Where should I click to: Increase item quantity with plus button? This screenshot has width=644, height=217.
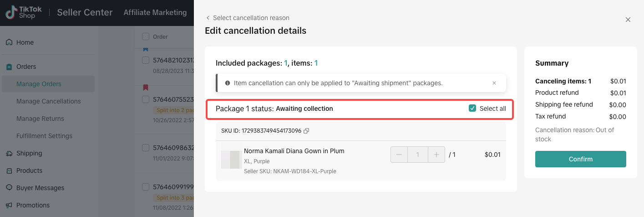pos(436,155)
